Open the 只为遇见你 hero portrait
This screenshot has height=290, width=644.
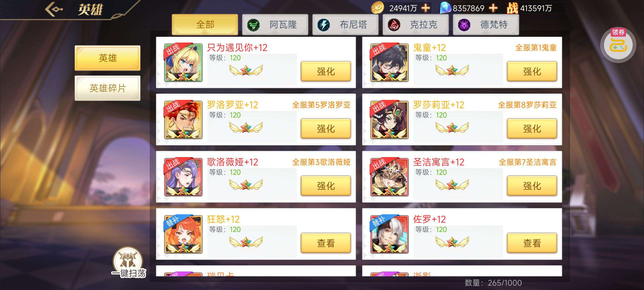click(183, 63)
